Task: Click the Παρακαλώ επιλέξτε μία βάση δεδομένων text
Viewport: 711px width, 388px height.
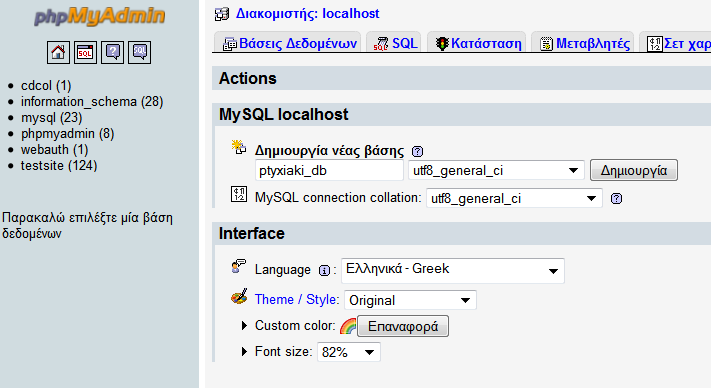Action: (88, 226)
